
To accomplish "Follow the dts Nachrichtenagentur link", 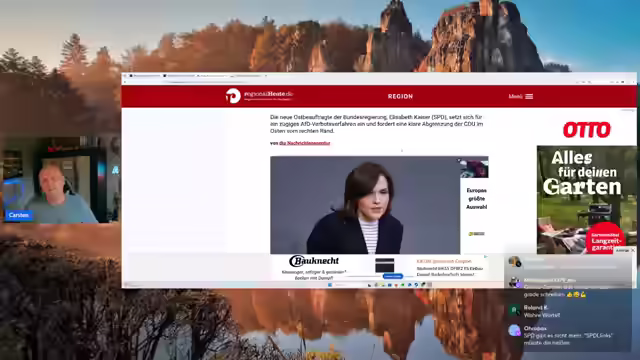I will (304, 143).
